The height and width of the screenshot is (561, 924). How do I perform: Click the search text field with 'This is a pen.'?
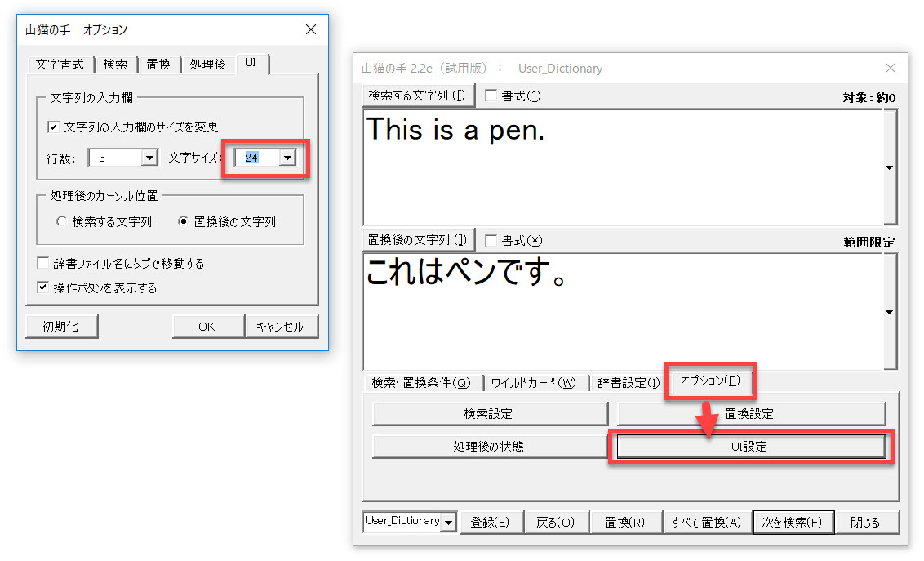(x=620, y=167)
